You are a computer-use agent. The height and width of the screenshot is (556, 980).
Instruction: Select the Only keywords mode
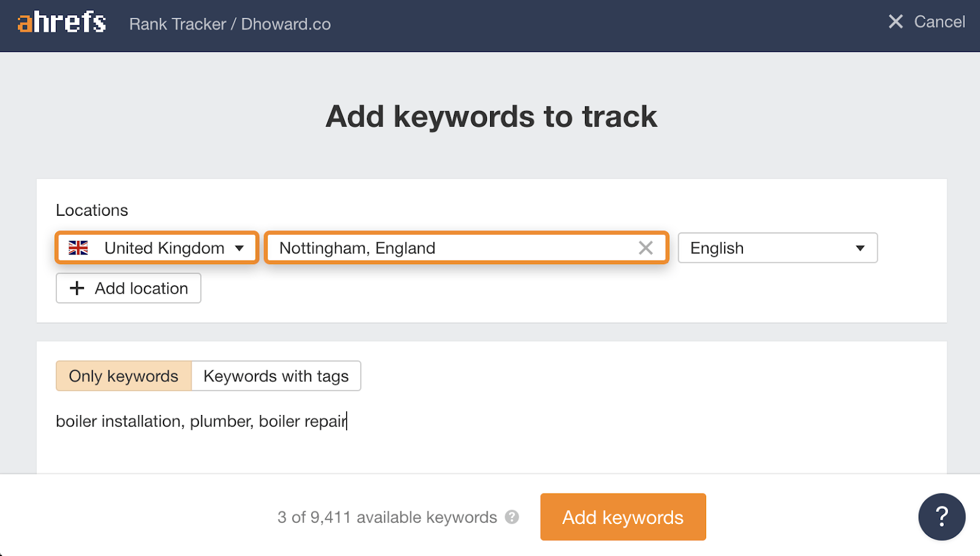click(124, 376)
